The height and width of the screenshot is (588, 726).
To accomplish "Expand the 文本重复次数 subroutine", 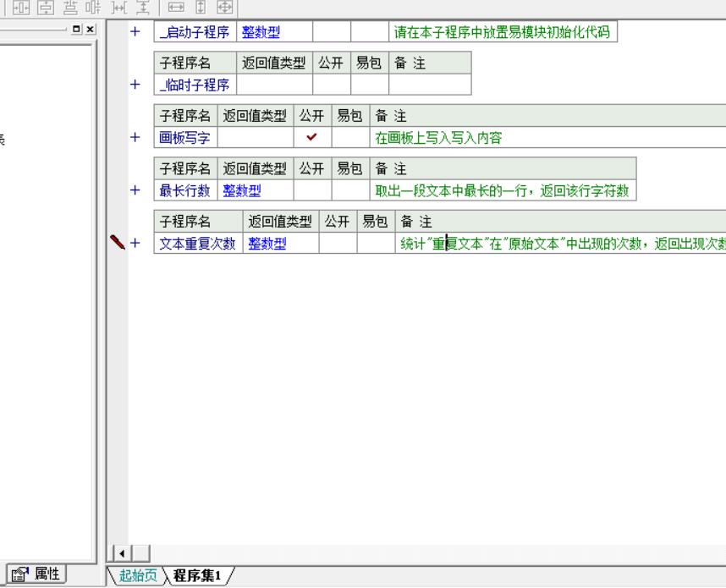I will point(134,244).
